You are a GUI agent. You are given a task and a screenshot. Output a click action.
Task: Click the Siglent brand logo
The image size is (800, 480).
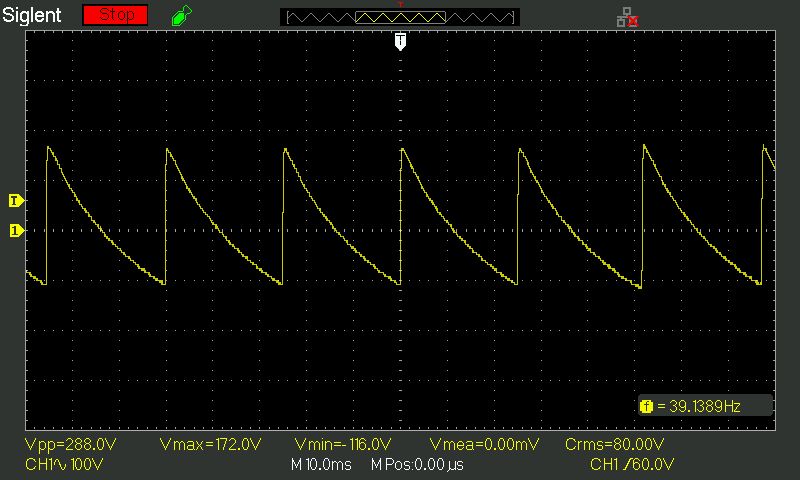point(33,16)
